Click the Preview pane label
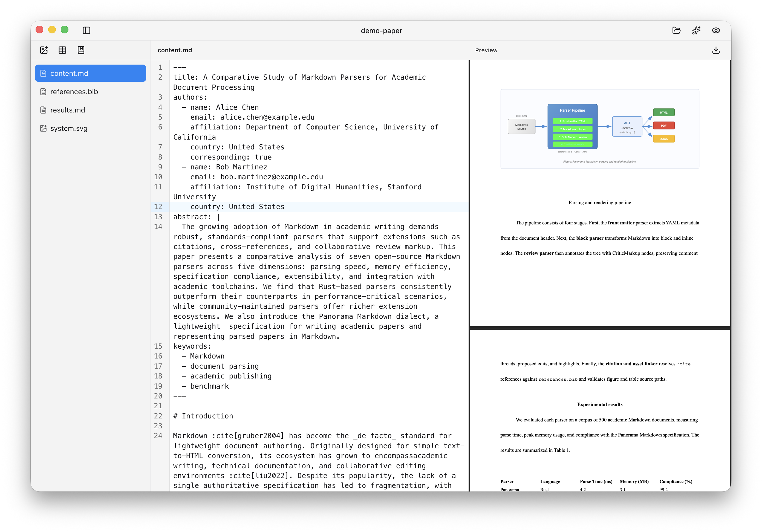The image size is (762, 532). 486,50
